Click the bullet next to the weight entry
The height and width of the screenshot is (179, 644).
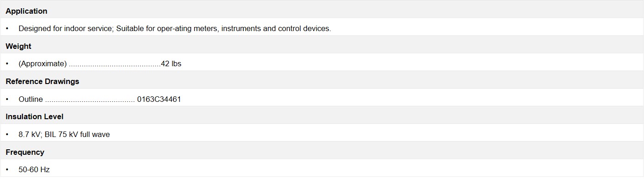click(x=7, y=64)
